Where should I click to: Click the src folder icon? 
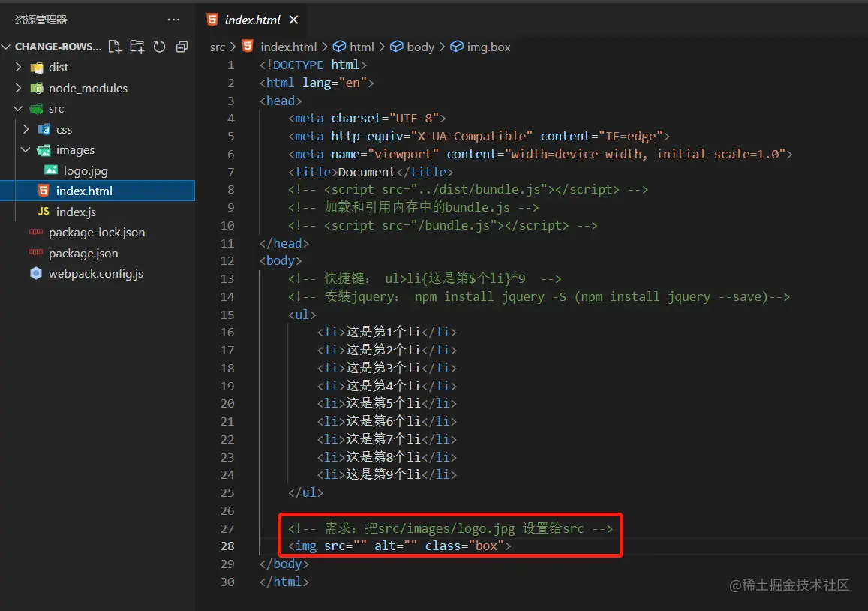(37, 109)
